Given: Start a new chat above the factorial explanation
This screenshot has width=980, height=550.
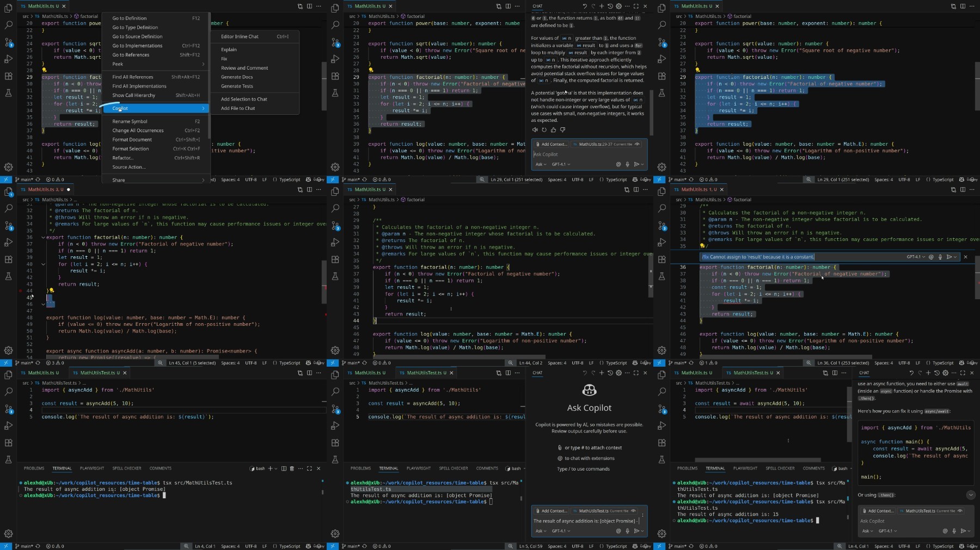Looking at the screenshot, I should 601,7.
